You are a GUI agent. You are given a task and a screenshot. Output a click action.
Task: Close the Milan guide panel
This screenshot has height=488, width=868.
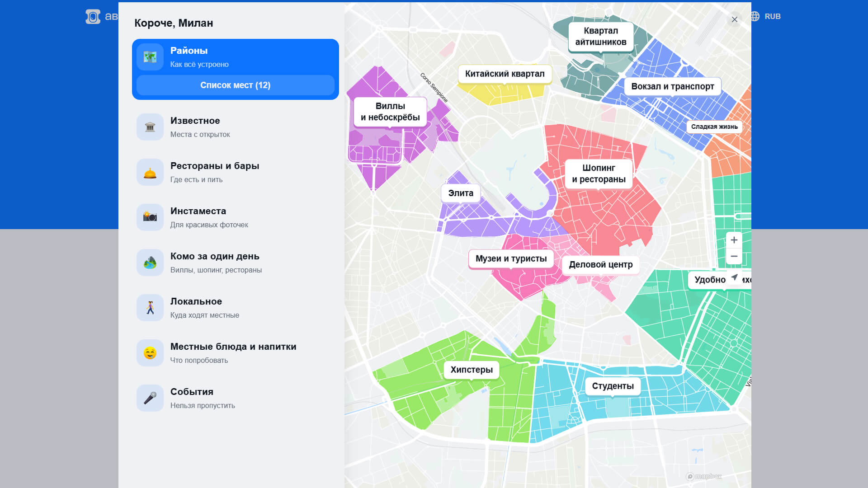pyautogui.click(x=734, y=19)
